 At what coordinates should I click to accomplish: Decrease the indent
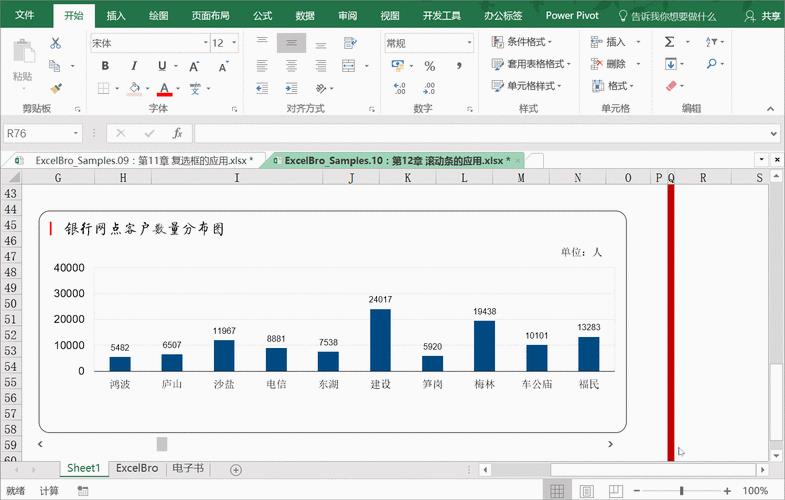point(262,89)
